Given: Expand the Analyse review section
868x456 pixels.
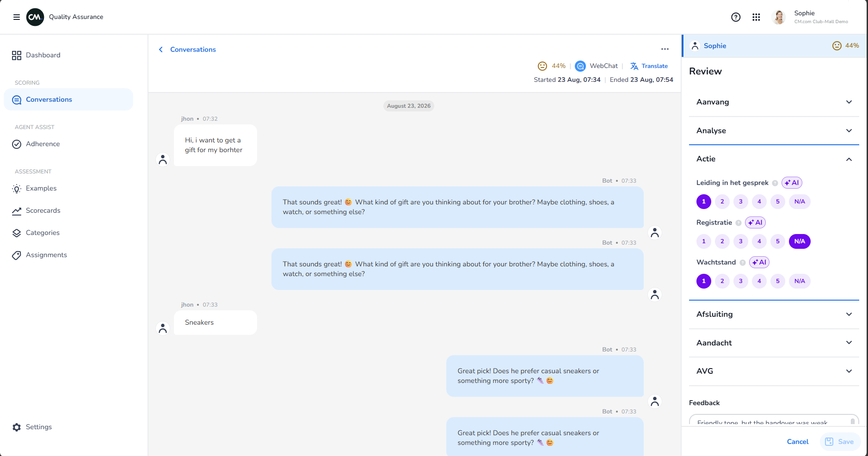Looking at the screenshot, I should (x=774, y=131).
